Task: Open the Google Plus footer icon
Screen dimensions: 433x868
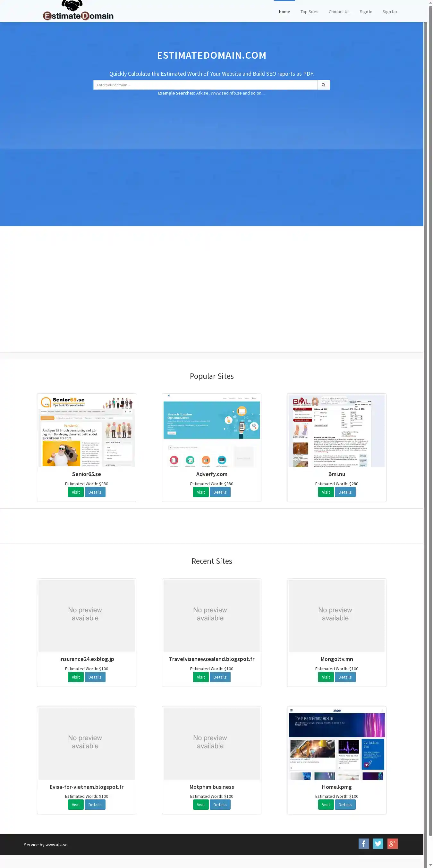Action: [x=392, y=843]
